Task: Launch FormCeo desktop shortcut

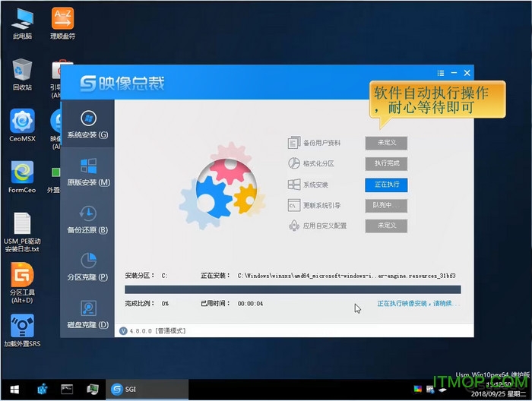Action: [22, 177]
